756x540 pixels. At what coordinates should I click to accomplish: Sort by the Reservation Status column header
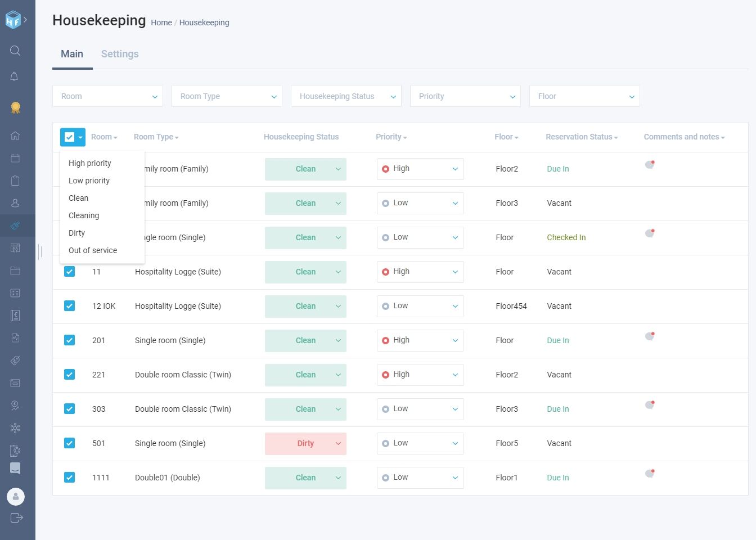point(582,137)
